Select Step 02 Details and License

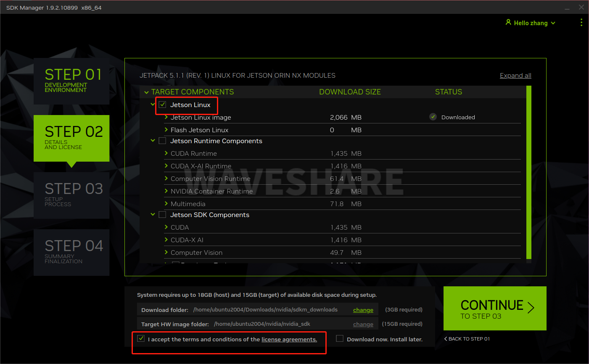pyautogui.click(x=71, y=138)
